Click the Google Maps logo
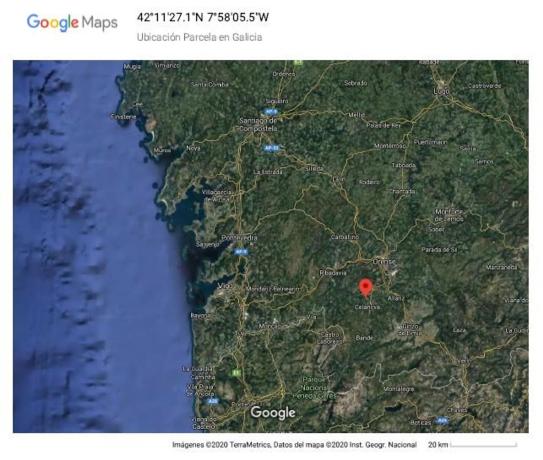This screenshot has height=460, width=543. pos(72,23)
